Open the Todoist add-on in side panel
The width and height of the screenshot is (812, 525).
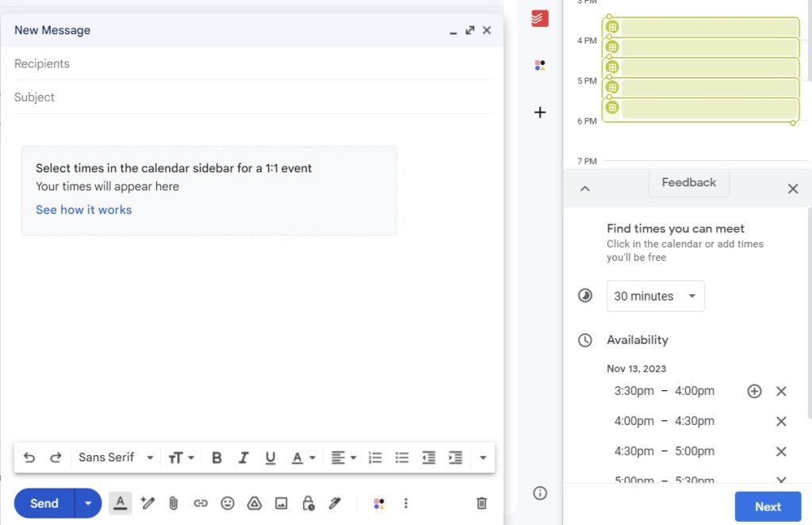coord(540,18)
